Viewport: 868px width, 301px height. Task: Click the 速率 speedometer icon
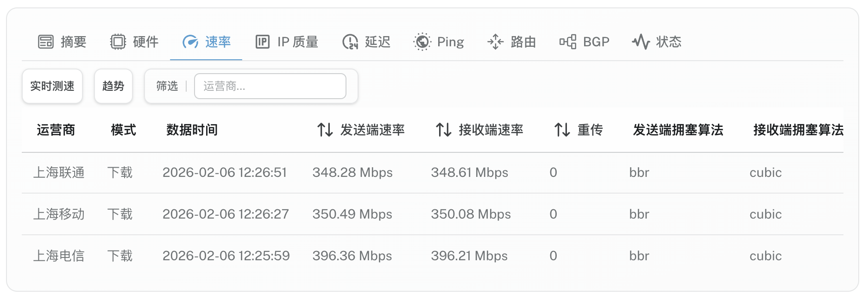coord(190,42)
